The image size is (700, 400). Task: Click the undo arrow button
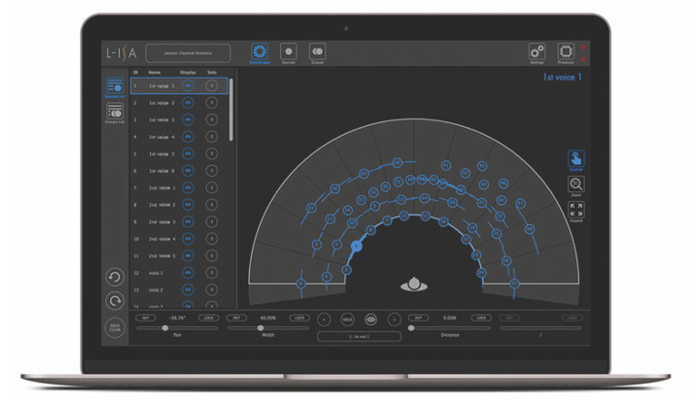[115, 277]
